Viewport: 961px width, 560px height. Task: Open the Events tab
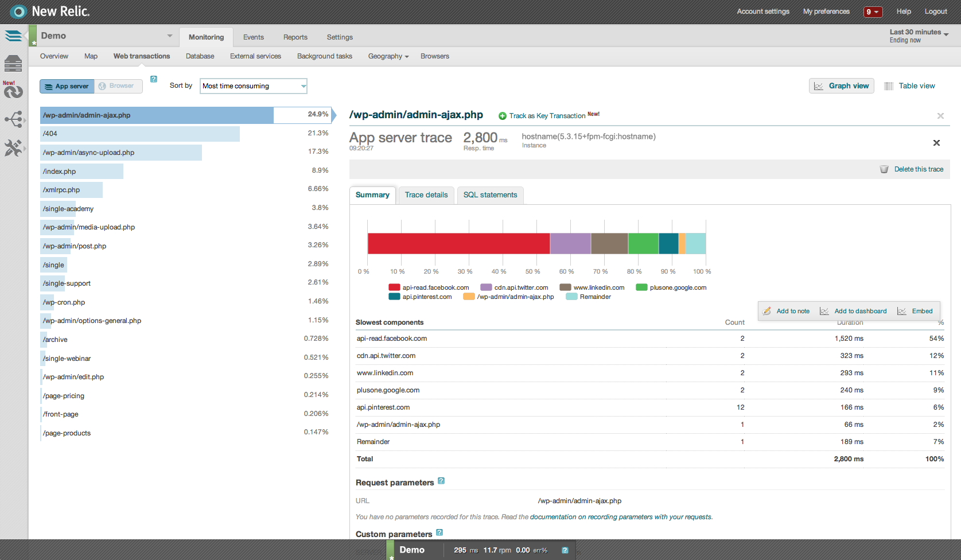point(254,37)
